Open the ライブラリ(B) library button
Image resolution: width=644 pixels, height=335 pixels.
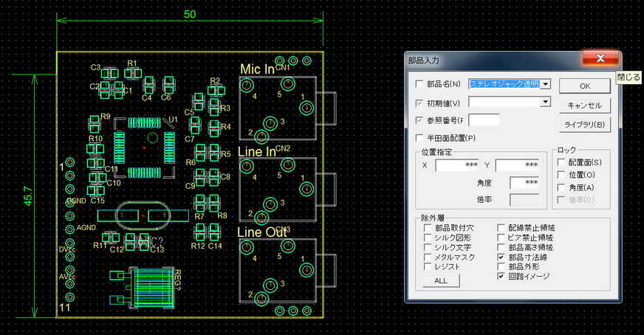[584, 125]
